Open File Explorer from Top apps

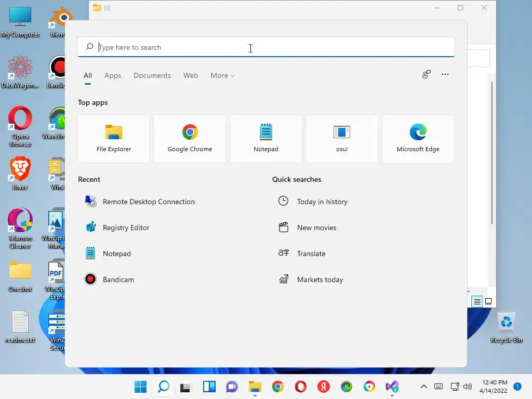(114, 139)
